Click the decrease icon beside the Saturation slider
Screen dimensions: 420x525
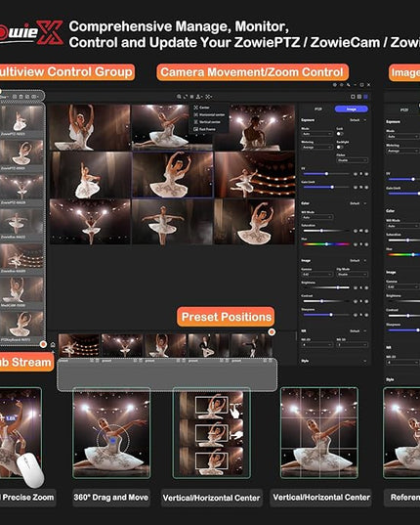pyautogui.click(x=356, y=231)
